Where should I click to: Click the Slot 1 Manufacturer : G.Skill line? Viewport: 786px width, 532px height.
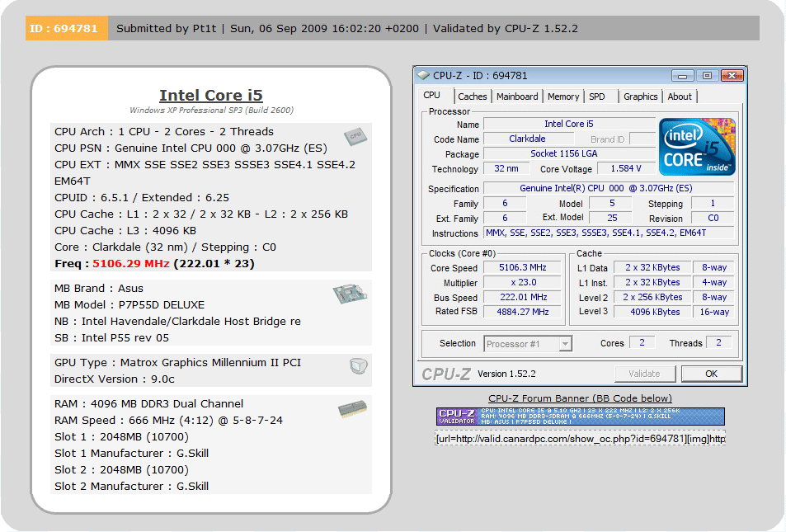[131, 454]
